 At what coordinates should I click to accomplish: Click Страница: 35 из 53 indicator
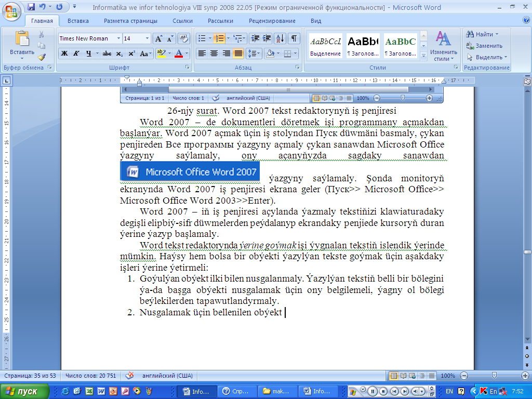[x=30, y=376]
